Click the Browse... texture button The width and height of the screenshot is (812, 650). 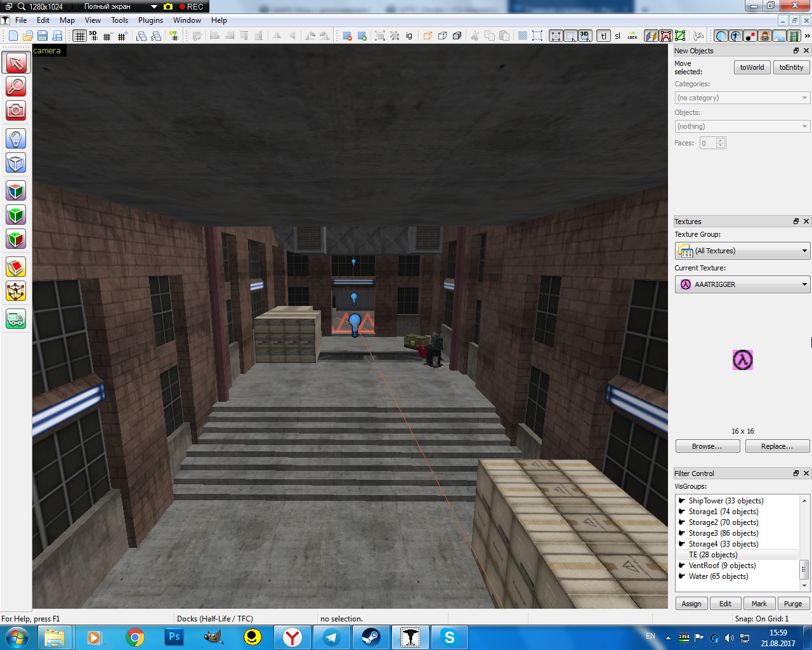[707, 446]
